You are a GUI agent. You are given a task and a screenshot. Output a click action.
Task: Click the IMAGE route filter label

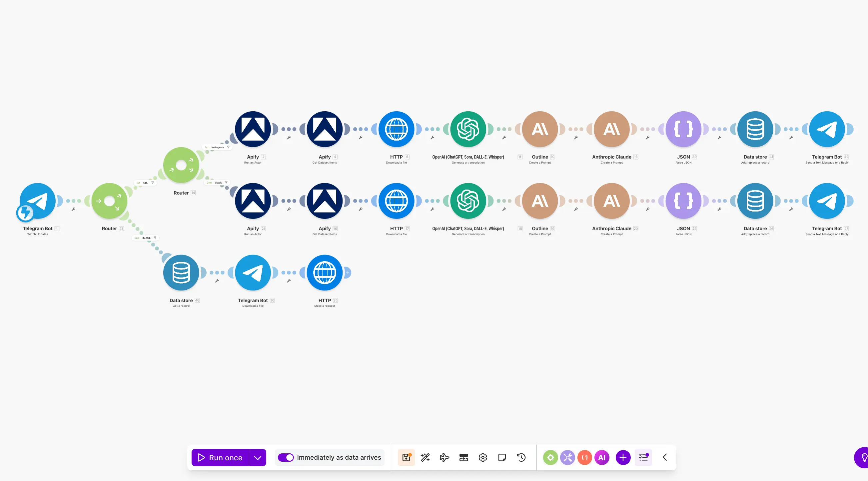coord(146,238)
